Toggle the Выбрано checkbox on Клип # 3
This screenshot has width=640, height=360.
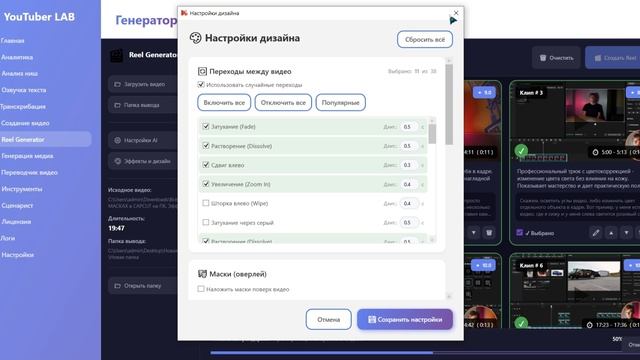tap(520, 233)
